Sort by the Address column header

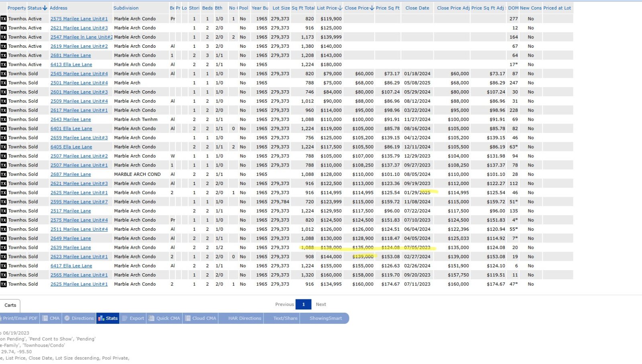(59, 8)
